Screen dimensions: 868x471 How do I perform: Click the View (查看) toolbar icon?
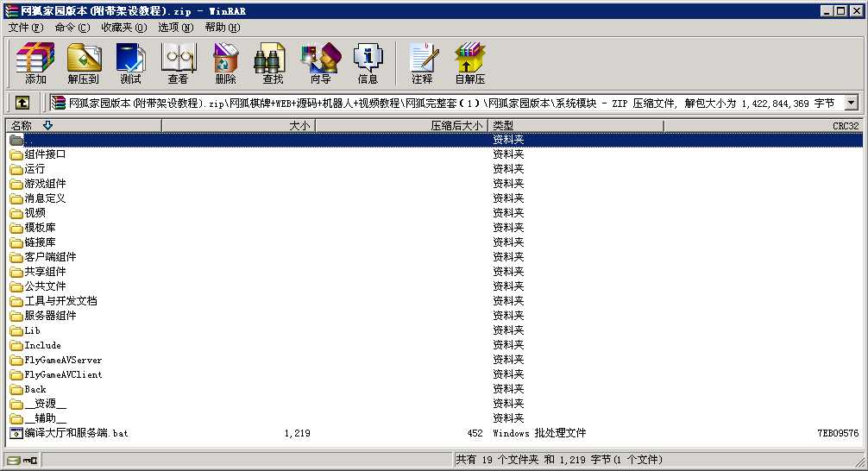(179, 63)
